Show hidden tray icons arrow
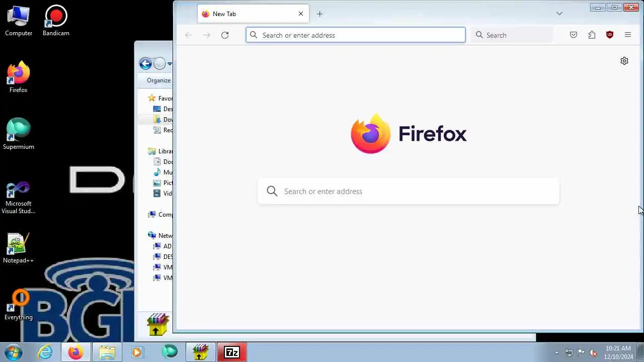This screenshot has width=644, height=362. [x=556, y=353]
